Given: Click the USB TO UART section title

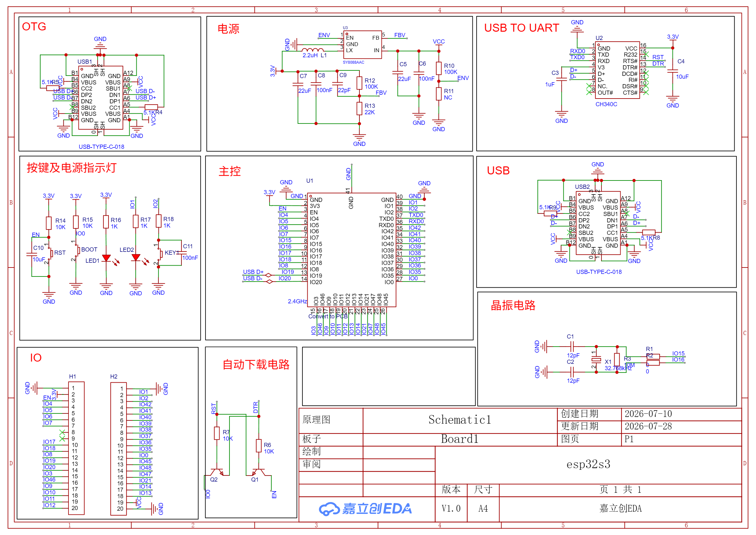Looking at the screenshot, I should 521,28.
